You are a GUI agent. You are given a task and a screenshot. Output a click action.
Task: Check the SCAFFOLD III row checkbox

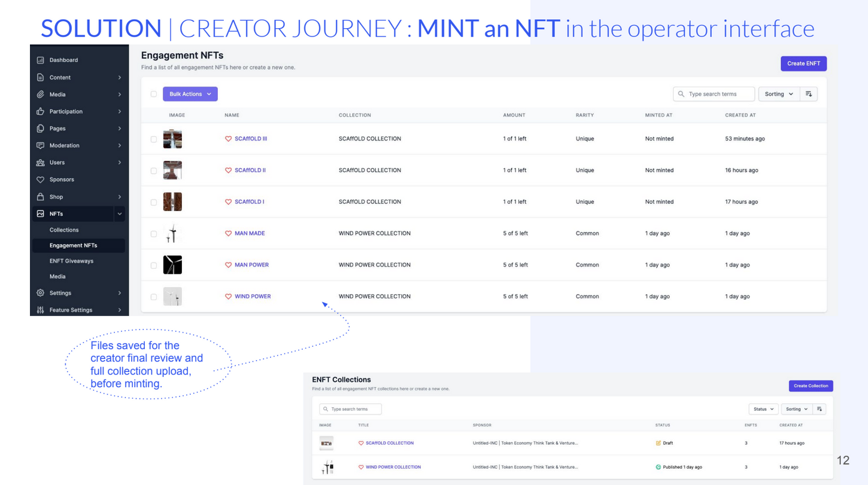click(154, 139)
